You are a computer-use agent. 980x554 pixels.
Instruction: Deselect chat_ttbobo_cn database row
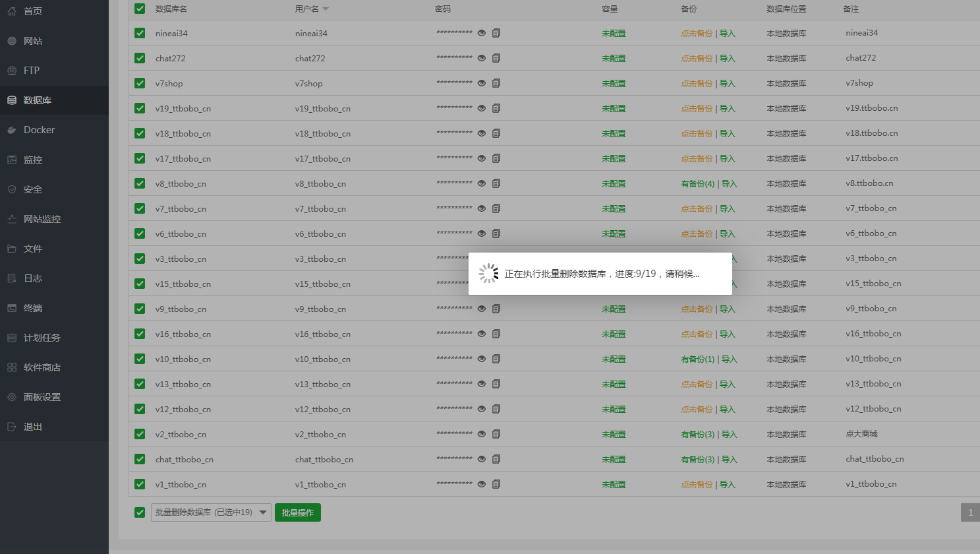(x=140, y=459)
